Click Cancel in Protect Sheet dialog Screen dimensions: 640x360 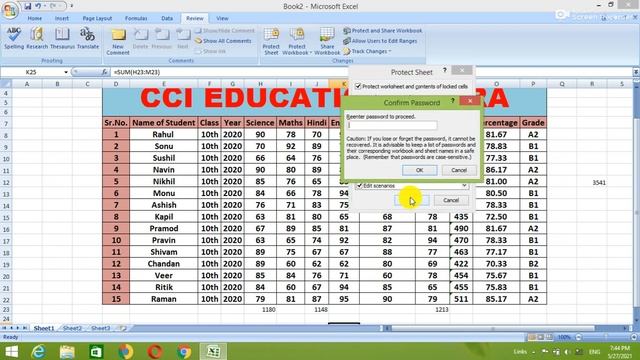tap(451, 200)
